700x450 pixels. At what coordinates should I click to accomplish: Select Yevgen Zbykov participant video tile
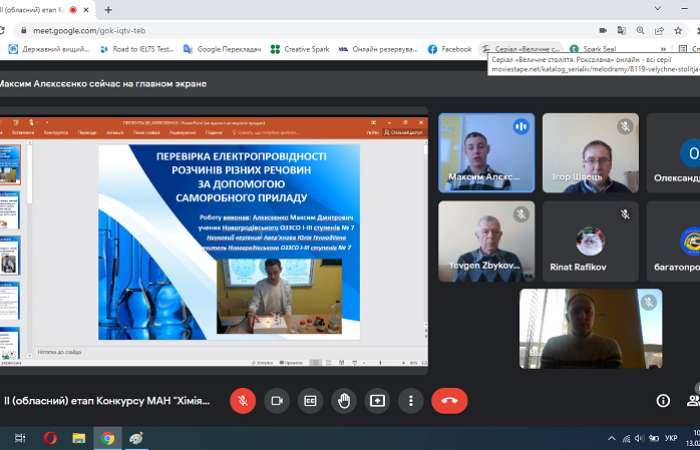click(x=486, y=241)
